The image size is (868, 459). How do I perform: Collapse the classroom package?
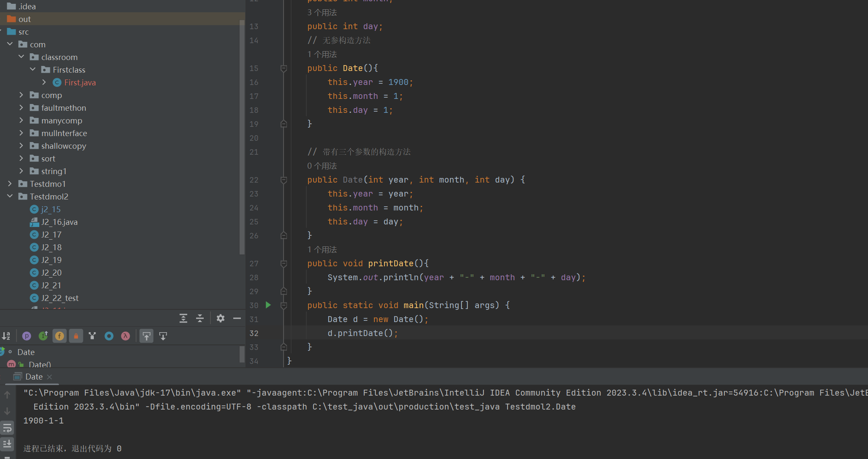21,57
